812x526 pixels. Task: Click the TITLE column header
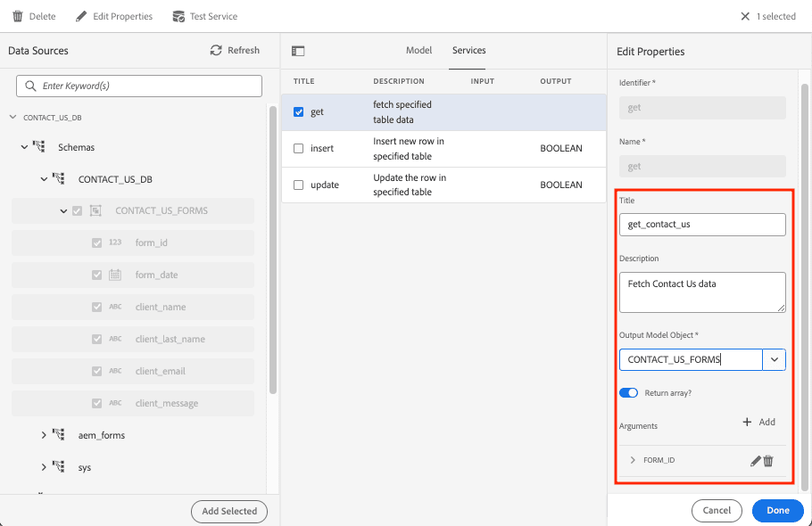304,81
